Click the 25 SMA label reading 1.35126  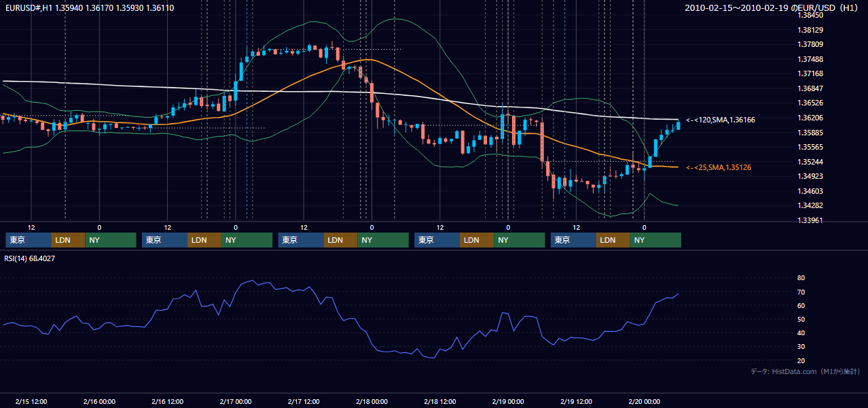pos(719,167)
